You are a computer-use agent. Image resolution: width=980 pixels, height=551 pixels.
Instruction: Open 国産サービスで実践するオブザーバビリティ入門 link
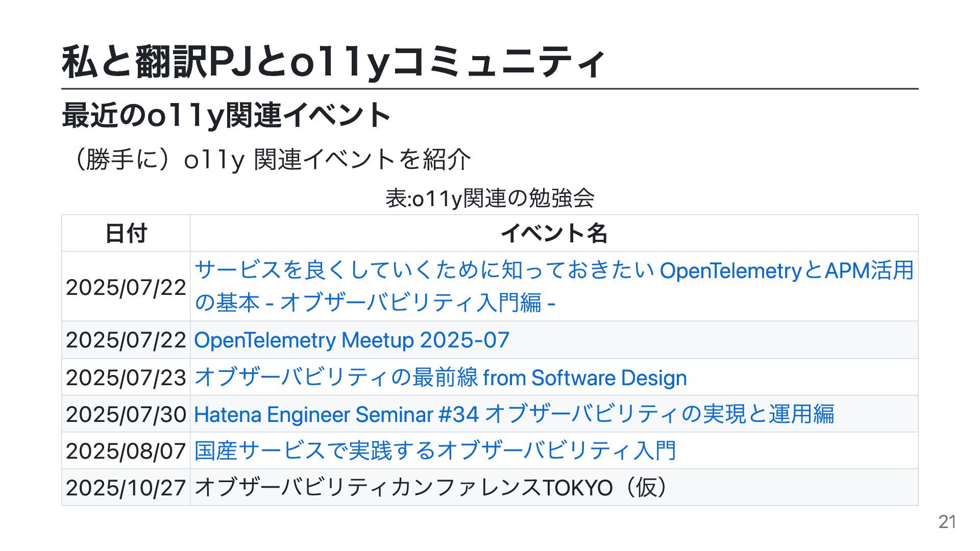coord(435,451)
